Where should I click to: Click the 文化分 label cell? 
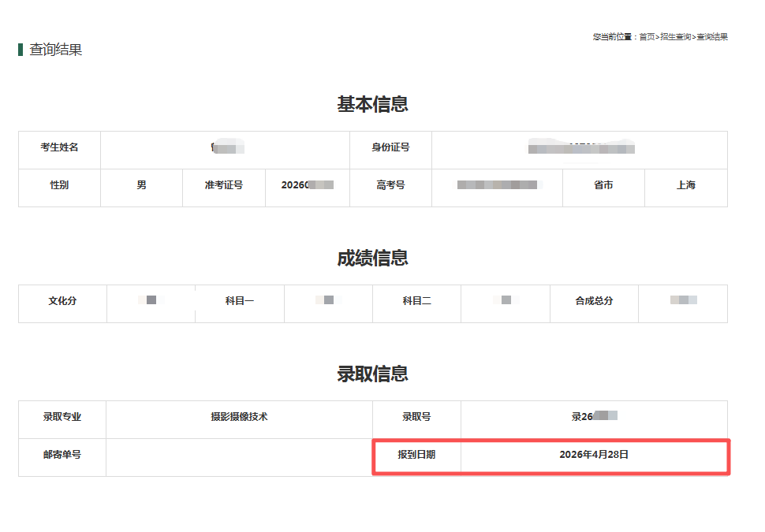click(62, 301)
